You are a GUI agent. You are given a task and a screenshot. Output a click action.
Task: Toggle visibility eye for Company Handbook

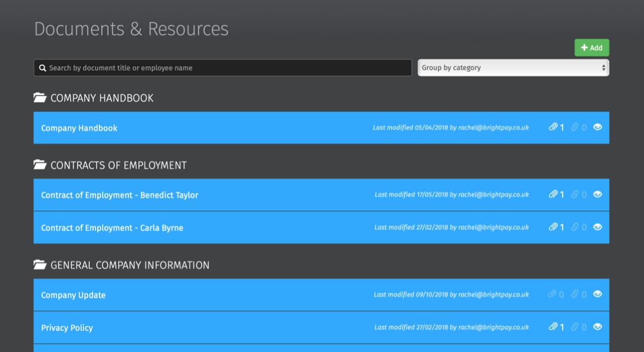pyautogui.click(x=597, y=127)
